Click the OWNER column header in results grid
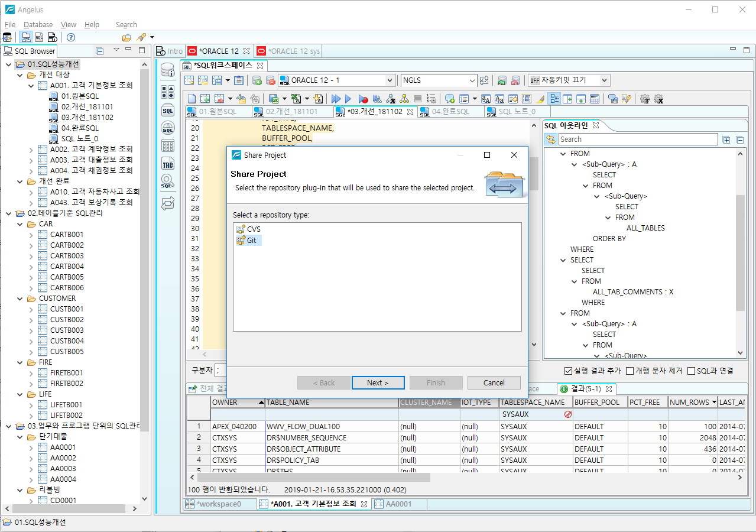This screenshot has width=756, height=532. tap(238, 403)
